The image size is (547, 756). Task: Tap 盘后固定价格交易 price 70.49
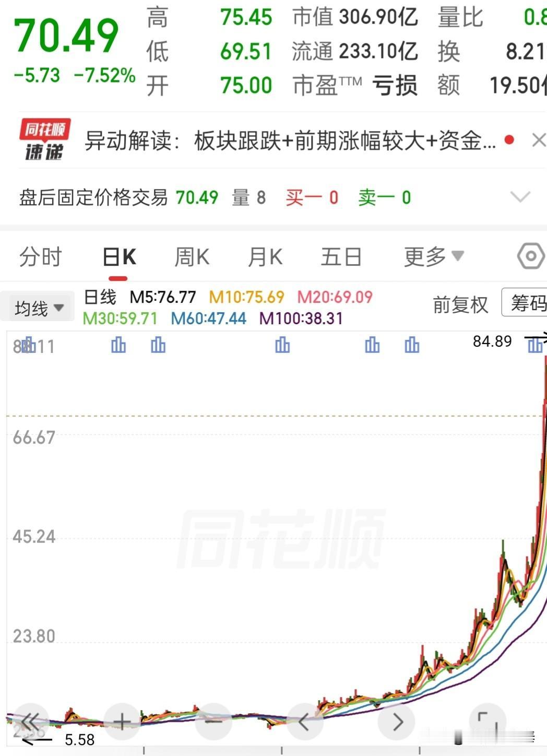click(197, 197)
